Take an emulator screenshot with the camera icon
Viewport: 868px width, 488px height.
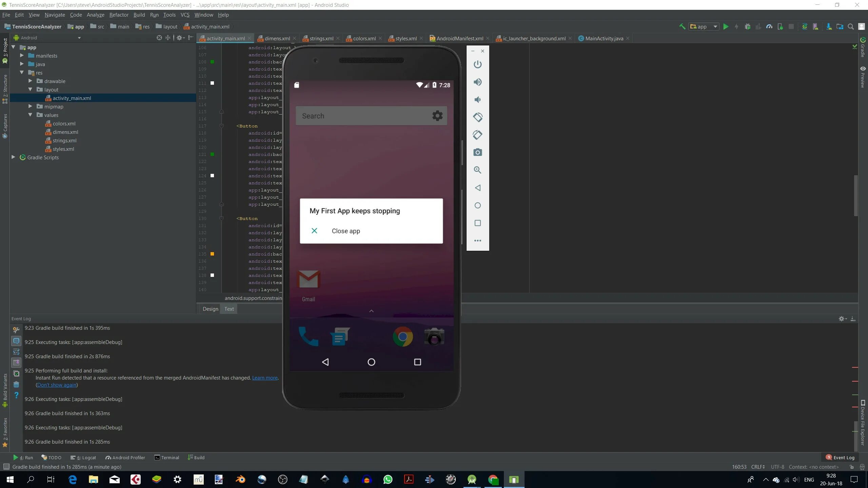pos(477,152)
